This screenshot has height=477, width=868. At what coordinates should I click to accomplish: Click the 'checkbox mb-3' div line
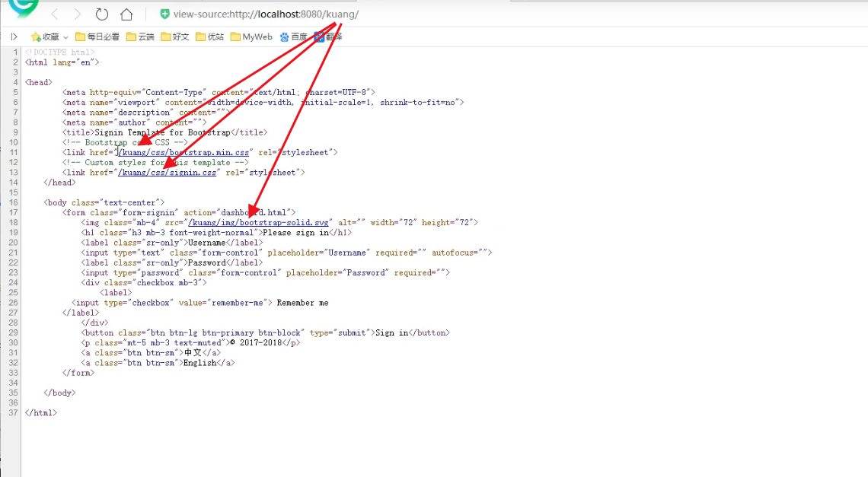[x=144, y=282]
